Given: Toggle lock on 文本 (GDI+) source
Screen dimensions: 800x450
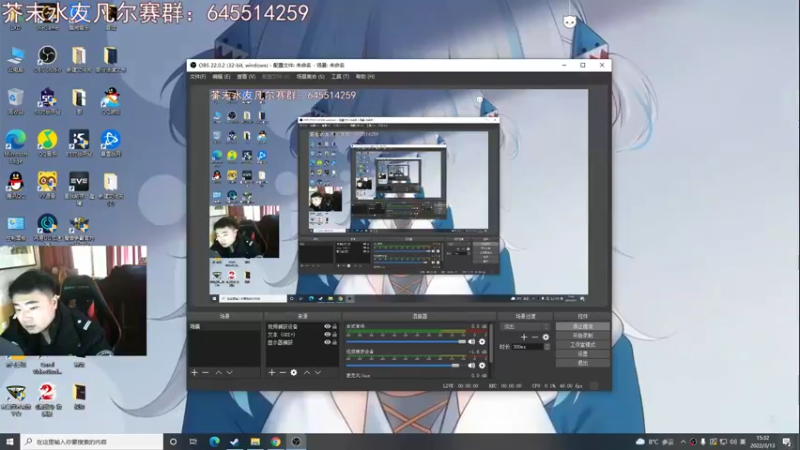Looking at the screenshot, I should 335,335.
